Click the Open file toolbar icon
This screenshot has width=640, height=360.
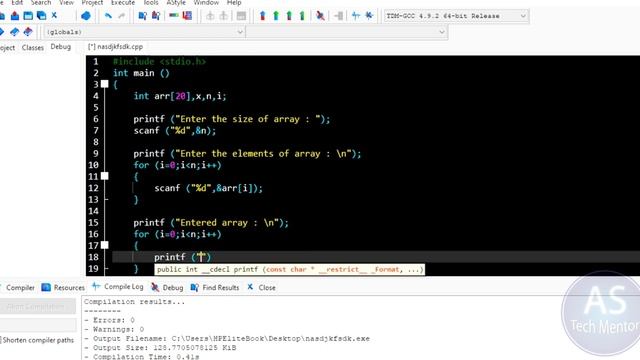[x=15, y=16]
